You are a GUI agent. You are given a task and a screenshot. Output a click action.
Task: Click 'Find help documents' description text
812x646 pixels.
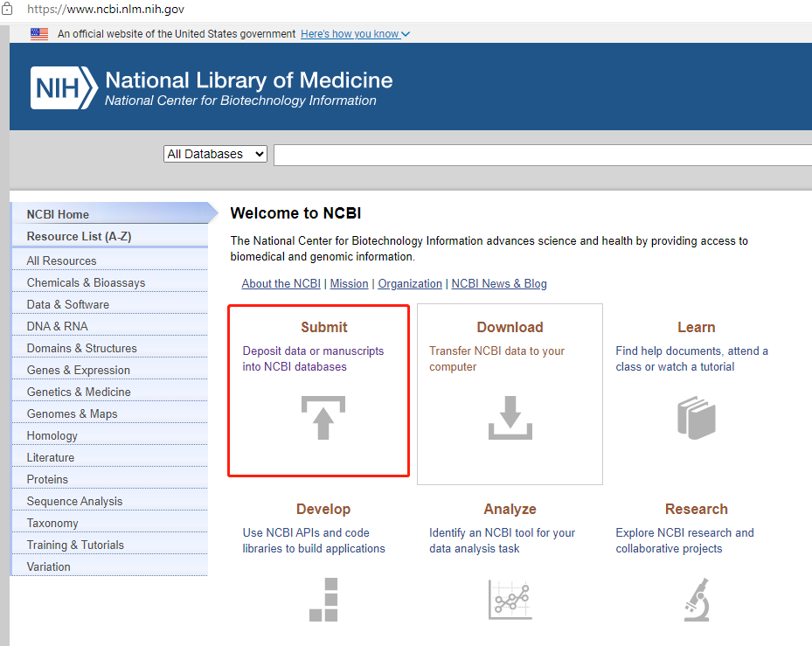[692, 358]
